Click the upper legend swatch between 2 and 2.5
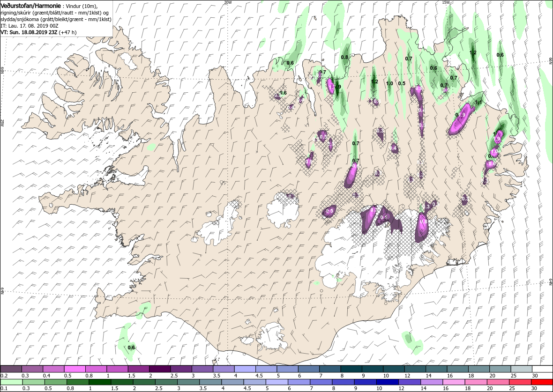 click(159, 369)
